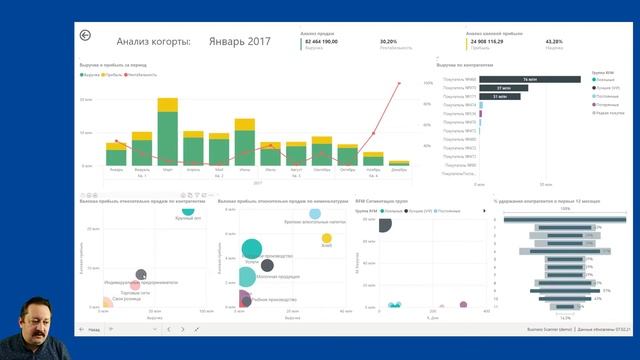Click the top data point of profitability line
Viewport: 640px width, 360px height.
(399, 83)
